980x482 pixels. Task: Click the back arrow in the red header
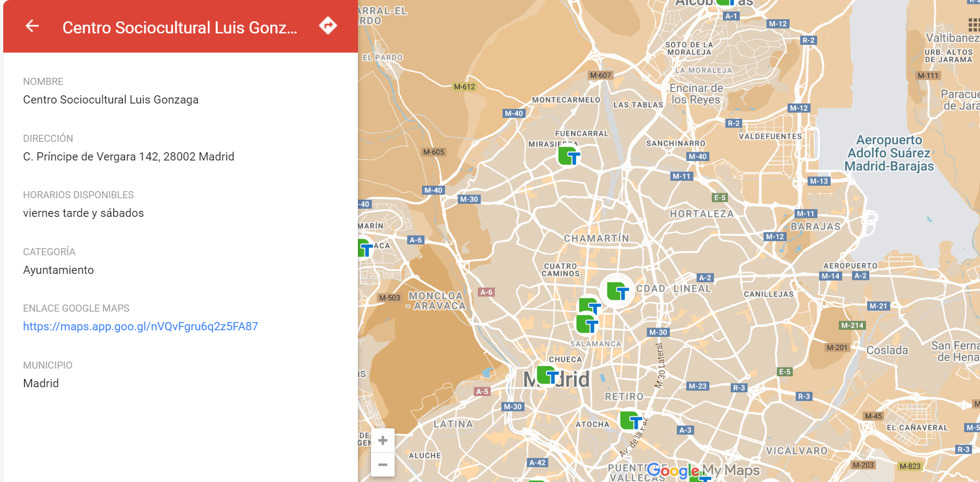[x=32, y=26]
